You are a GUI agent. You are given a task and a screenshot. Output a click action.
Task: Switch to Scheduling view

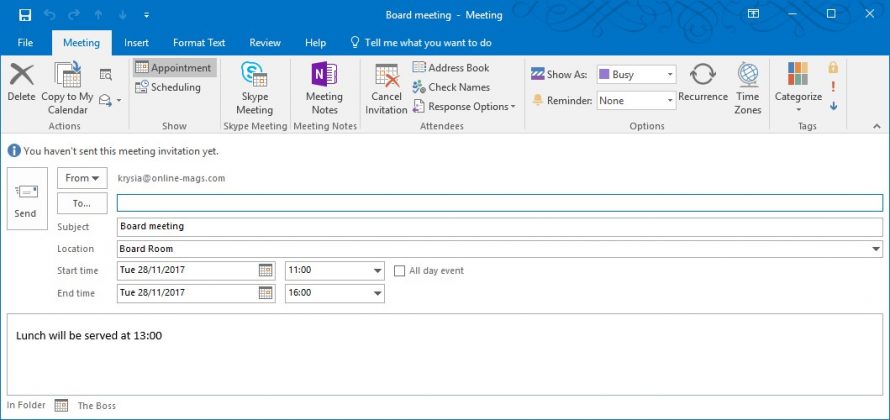pyautogui.click(x=168, y=87)
